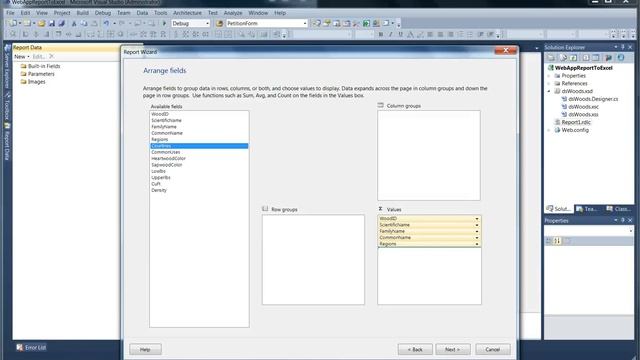The height and width of the screenshot is (360, 640).
Task: Click the Delete X icon in Report Data toolbar
Action: coord(51,56)
